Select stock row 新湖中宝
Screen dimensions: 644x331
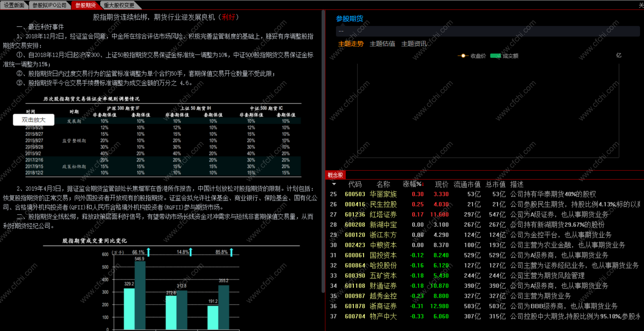pyautogui.click(x=485, y=225)
